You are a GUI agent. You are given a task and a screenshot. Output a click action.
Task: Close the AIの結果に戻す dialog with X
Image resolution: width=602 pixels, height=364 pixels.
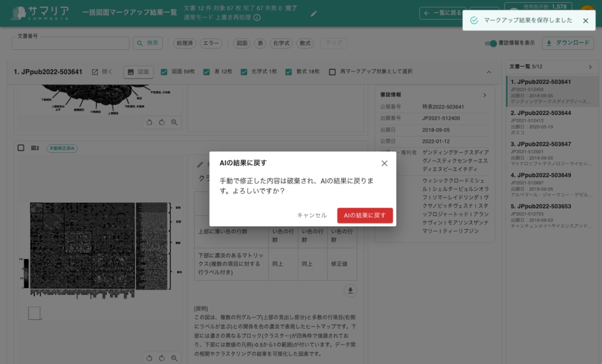tap(384, 163)
